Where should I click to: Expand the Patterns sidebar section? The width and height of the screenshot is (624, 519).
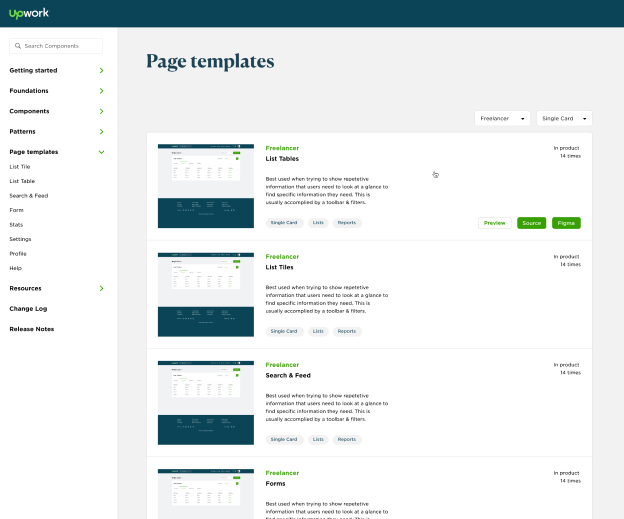tap(101, 132)
